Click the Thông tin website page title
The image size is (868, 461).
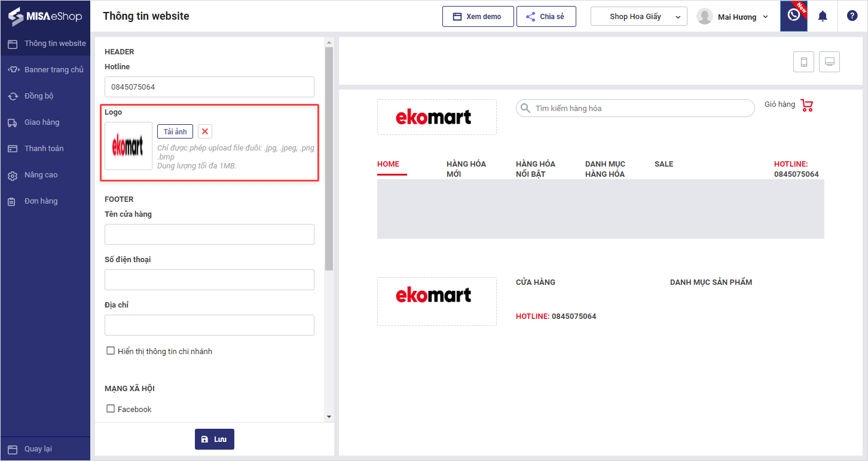(146, 16)
